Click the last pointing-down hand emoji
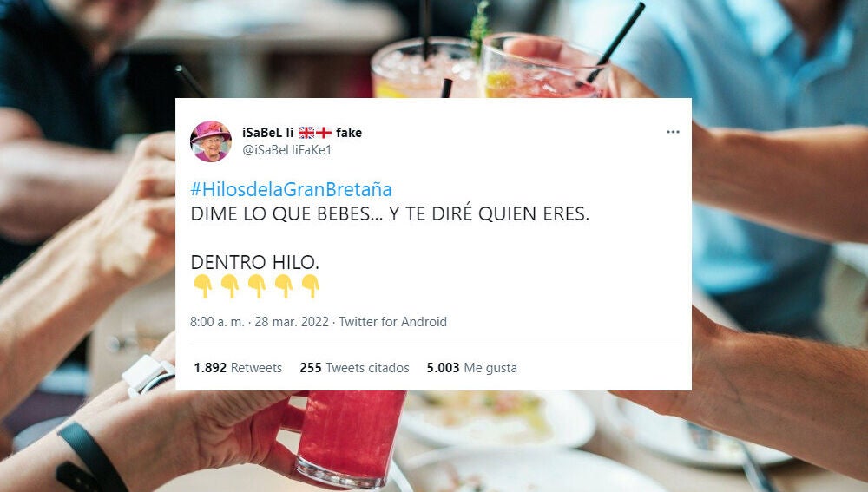The height and width of the screenshot is (492, 868). tap(311, 286)
